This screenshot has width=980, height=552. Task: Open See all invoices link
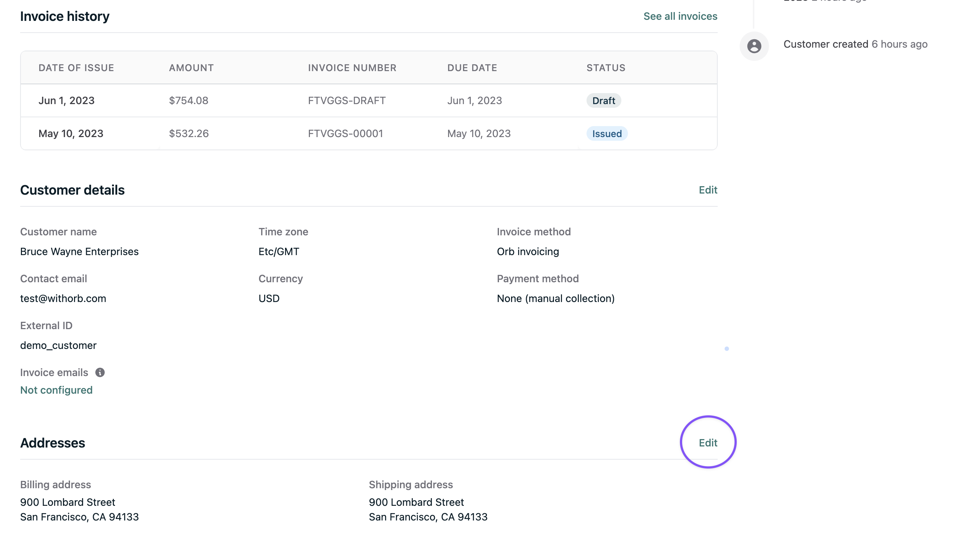(x=680, y=16)
